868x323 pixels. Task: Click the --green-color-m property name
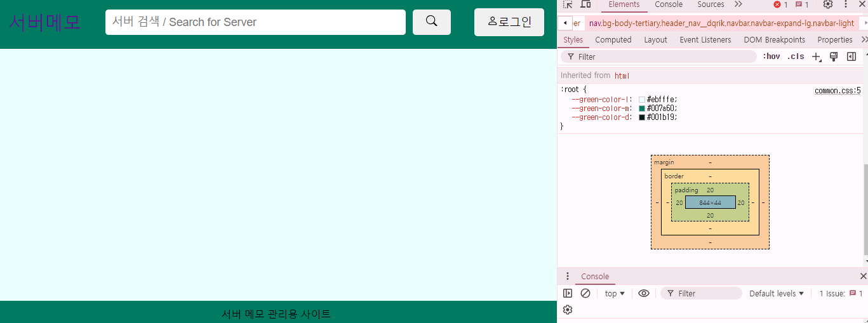pyautogui.click(x=601, y=109)
